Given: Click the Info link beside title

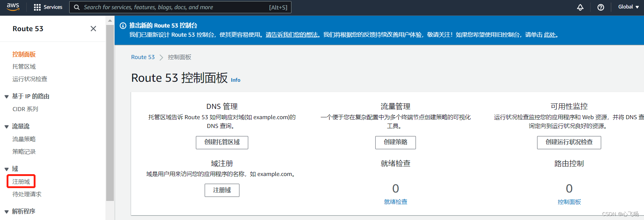Looking at the screenshot, I should [x=236, y=80].
